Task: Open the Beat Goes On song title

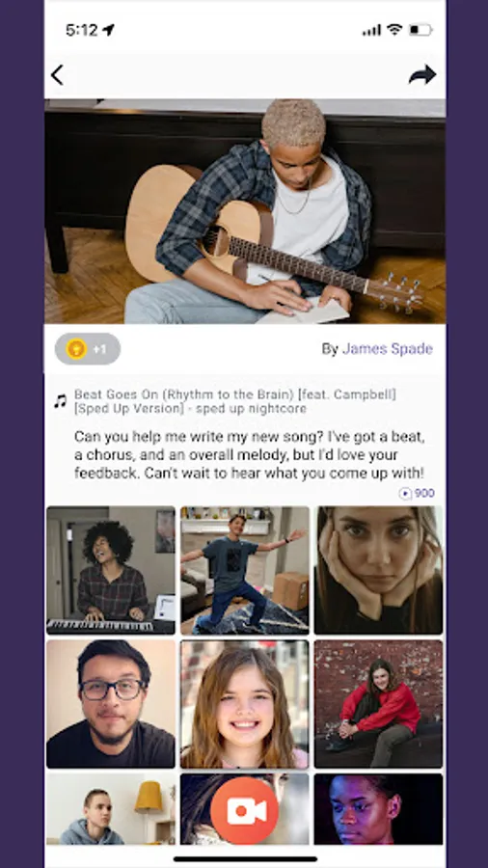Action: click(235, 401)
